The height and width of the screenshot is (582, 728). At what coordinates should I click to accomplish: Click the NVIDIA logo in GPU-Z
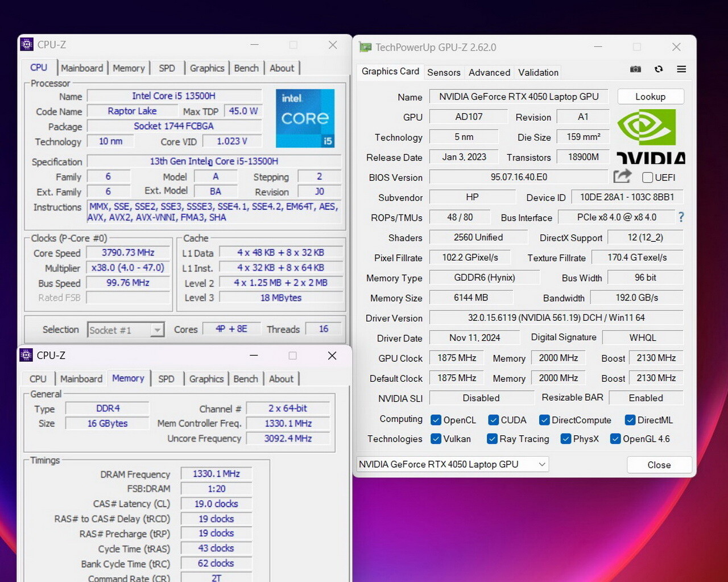tap(651, 136)
